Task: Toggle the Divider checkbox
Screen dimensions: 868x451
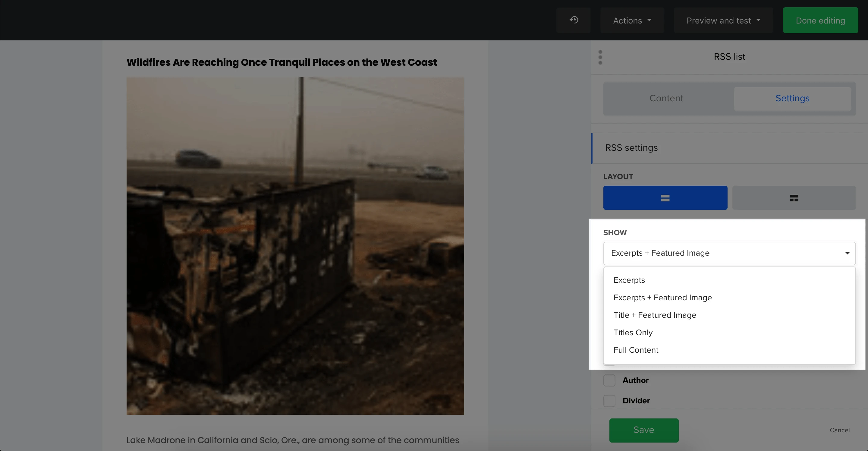Action: click(609, 401)
